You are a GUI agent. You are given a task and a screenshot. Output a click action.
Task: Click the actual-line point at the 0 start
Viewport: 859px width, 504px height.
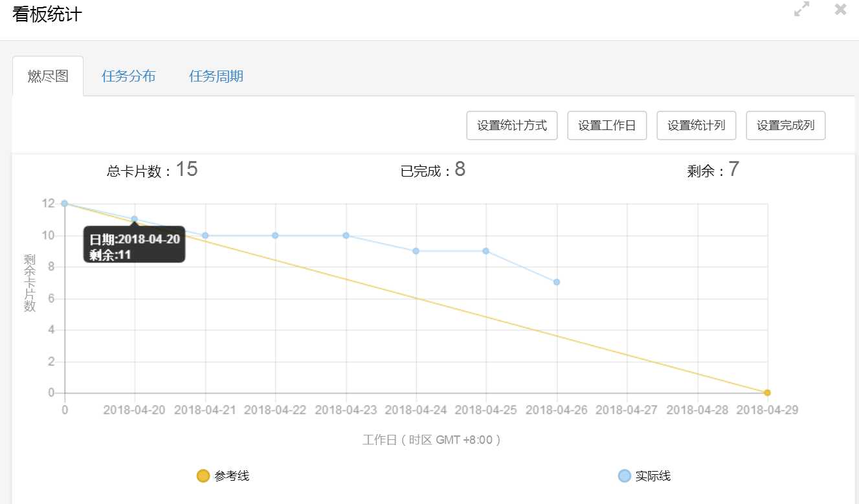(x=64, y=203)
